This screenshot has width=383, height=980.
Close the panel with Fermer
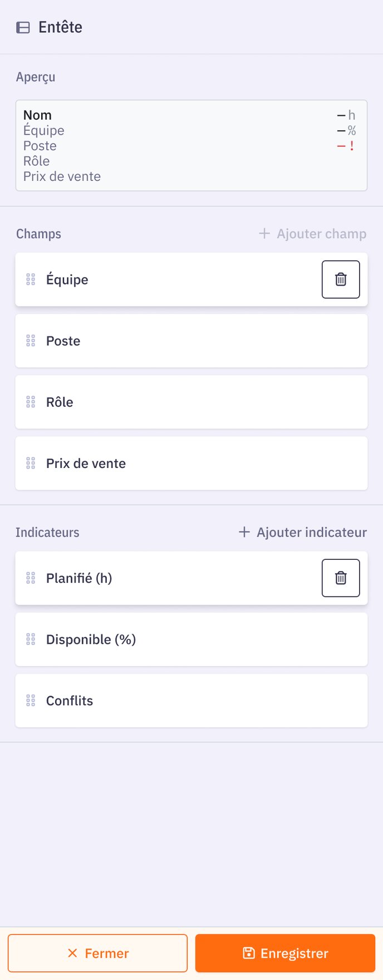tap(97, 953)
